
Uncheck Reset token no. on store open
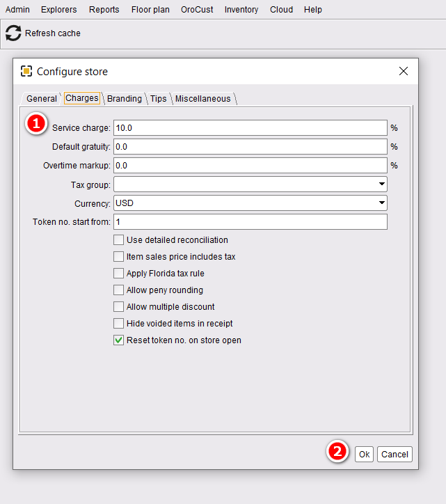[118, 340]
